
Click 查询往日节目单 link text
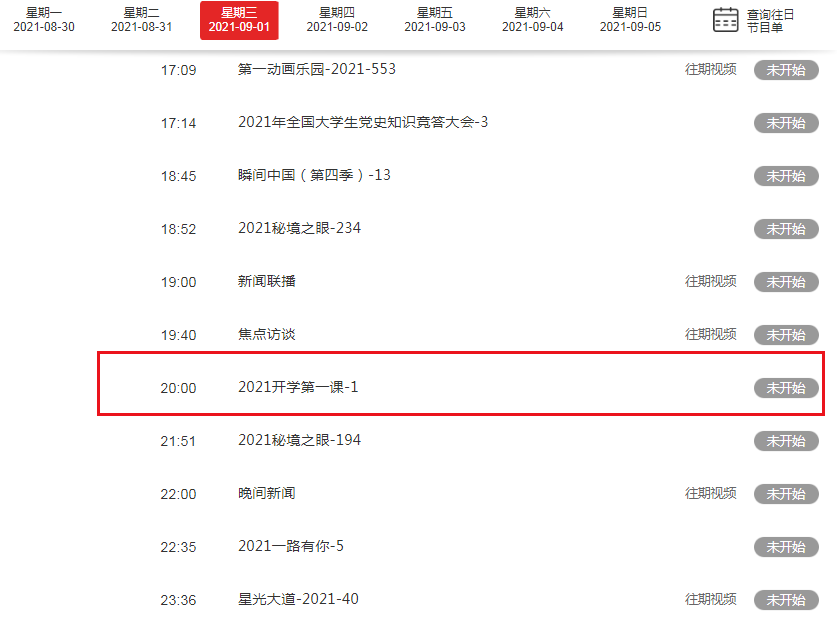(x=770, y=21)
